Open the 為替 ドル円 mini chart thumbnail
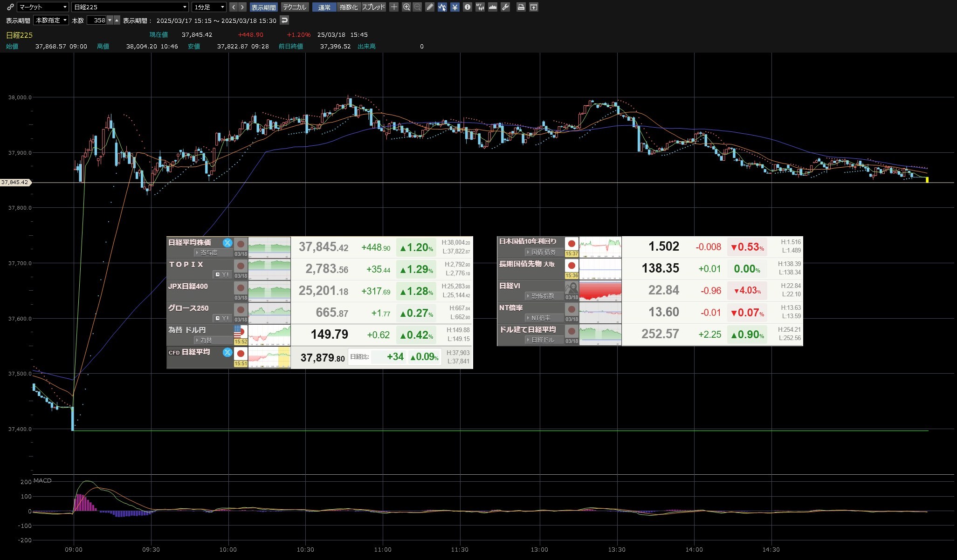The width and height of the screenshot is (957, 560). (269, 335)
